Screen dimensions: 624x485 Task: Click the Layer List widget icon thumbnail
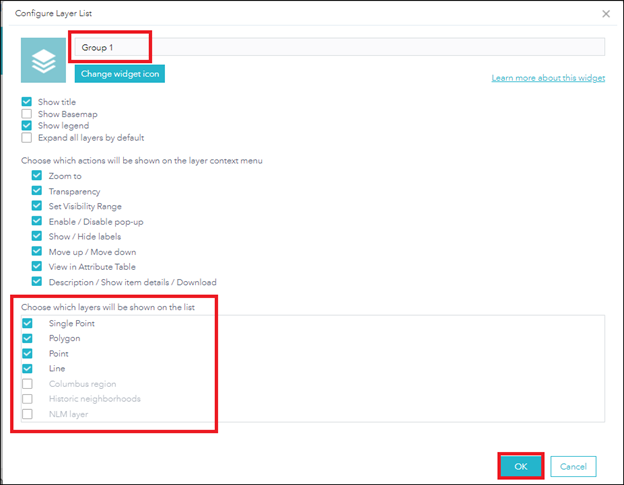point(43,60)
